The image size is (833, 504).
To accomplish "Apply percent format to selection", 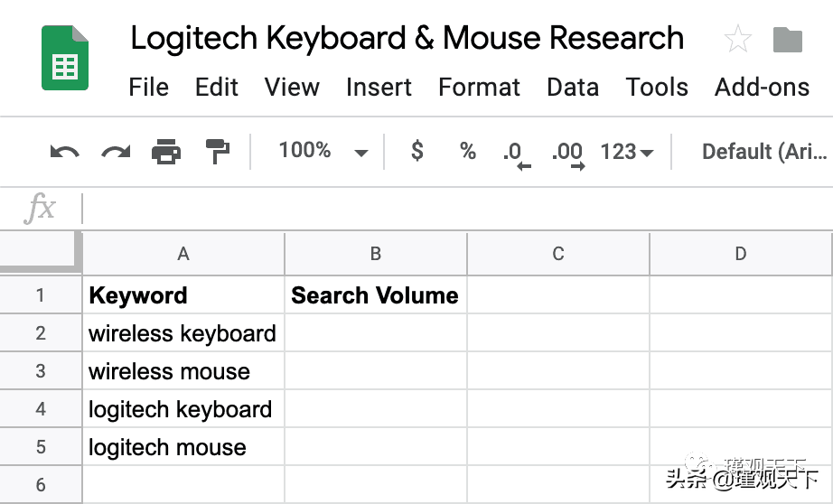I will coord(467,151).
